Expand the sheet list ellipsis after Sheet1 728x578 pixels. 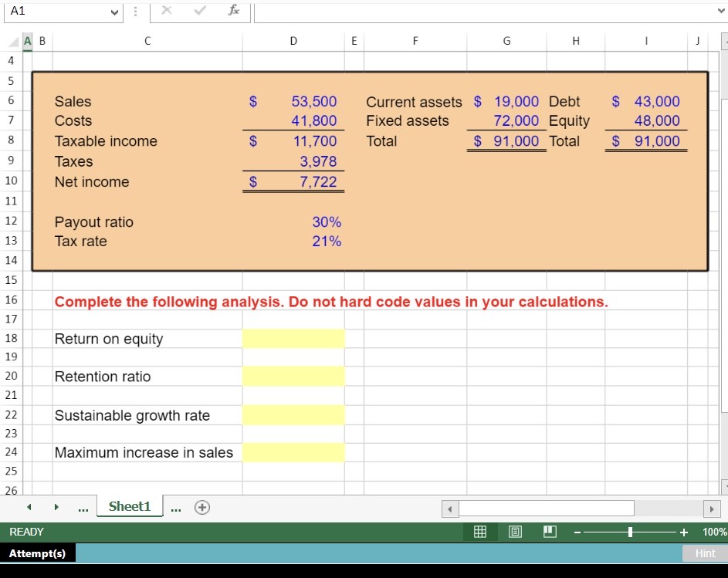tap(176, 508)
